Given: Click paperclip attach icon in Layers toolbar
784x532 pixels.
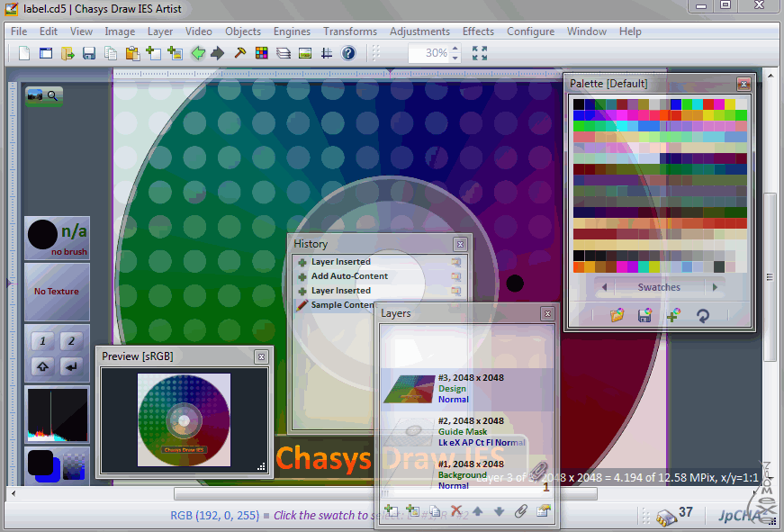Looking at the screenshot, I should (521, 511).
